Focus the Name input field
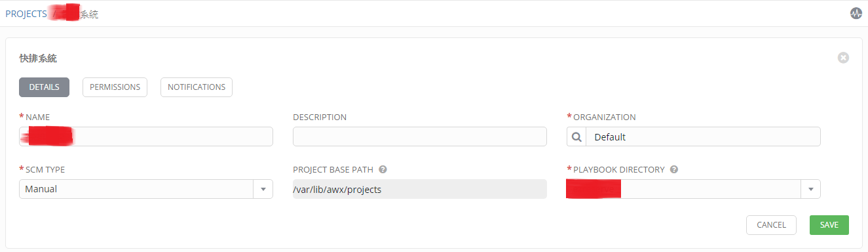The height and width of the screenshot is (252, 868). point(146,136)
